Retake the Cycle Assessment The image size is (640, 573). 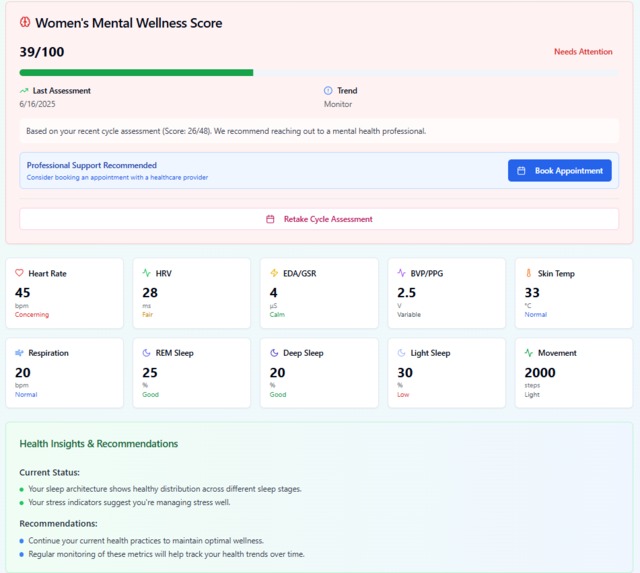click(x=319, y=219)
